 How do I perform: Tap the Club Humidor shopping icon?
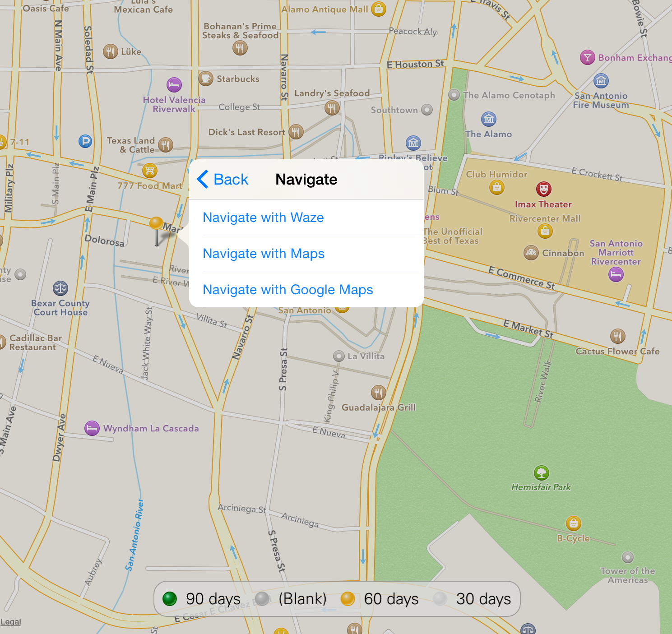pyautogui.click(x=497, y=186)
